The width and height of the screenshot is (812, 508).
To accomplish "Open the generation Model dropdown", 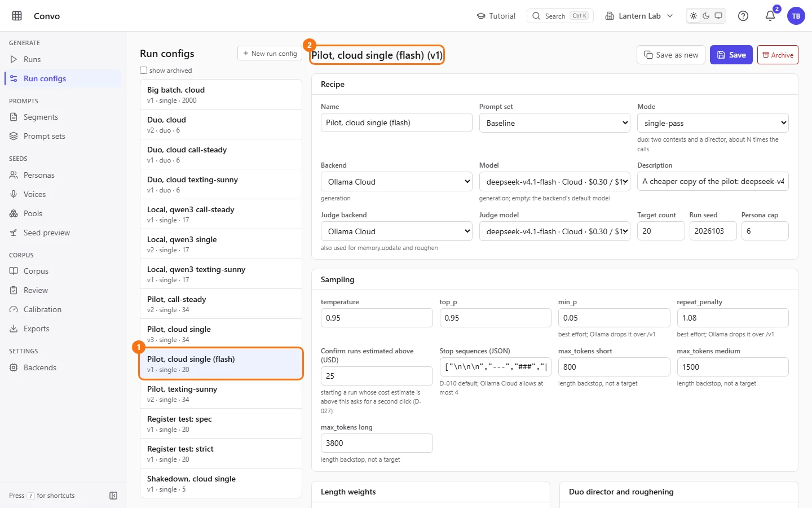I will 555,182.
